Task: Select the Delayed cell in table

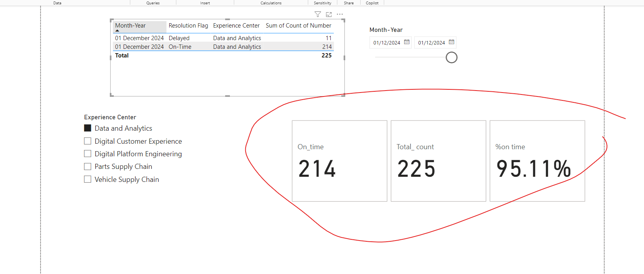Action: 179,38
